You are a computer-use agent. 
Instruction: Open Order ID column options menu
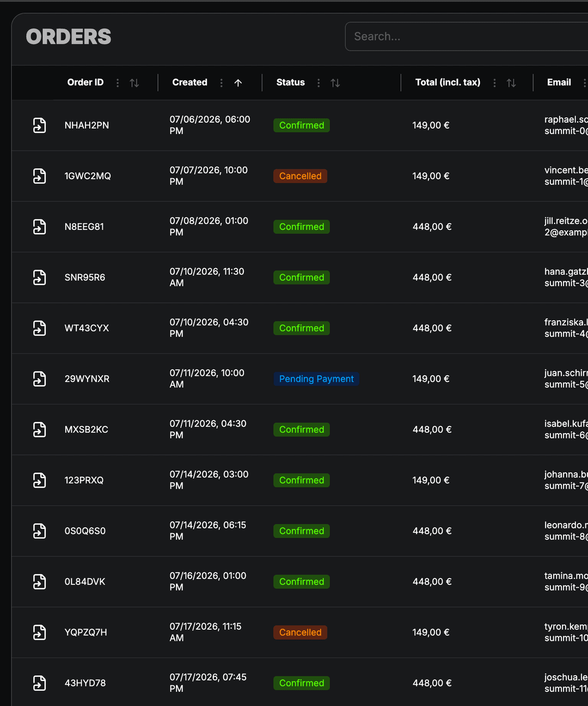tap(118, 83)
